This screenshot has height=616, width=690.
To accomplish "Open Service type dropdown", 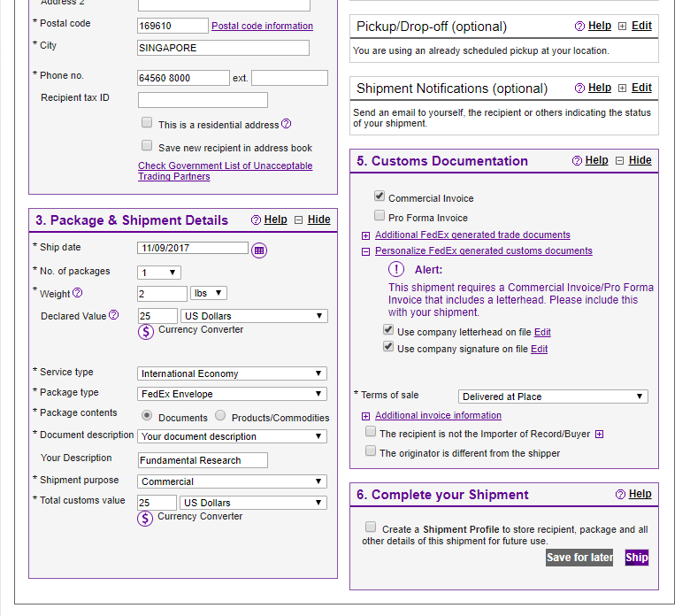I will (x=232, y=373).
